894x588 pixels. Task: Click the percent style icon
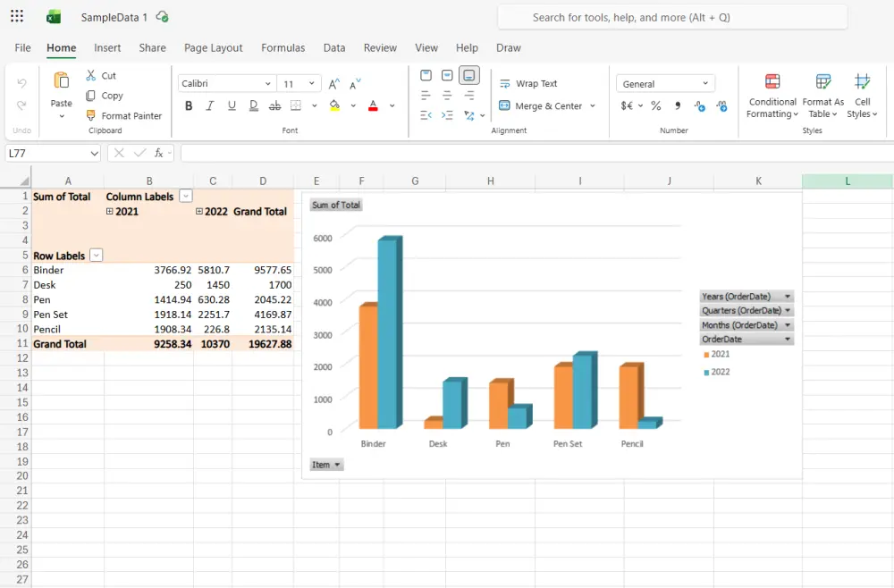click(655, 106)
